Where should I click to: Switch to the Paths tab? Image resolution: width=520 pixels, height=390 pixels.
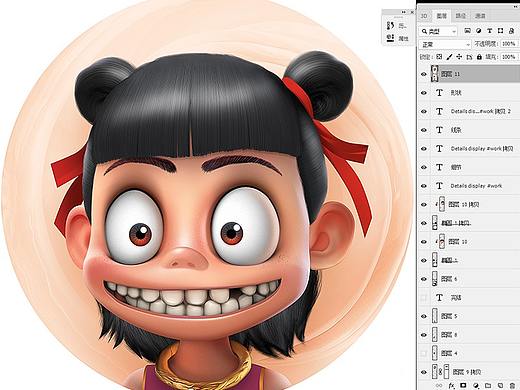click(x=461, y=16)
